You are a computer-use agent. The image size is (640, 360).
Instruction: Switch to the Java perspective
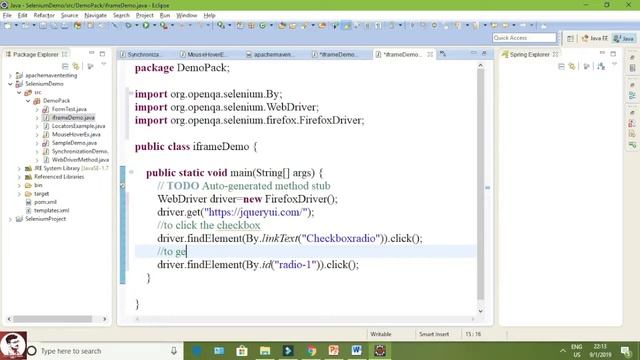tap(624, 38)
